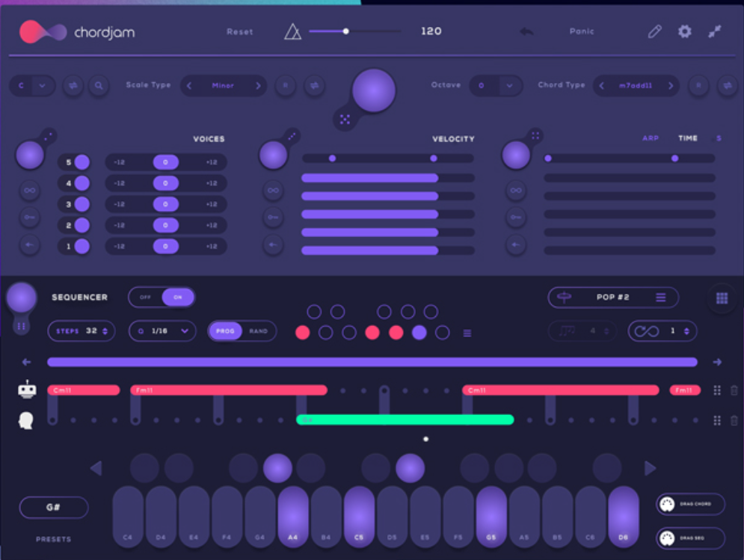Image resolution: width=744 pixels, height=560 pixels.
Task: Click the voice 5 transpose slider
Action: pos(165,162)
